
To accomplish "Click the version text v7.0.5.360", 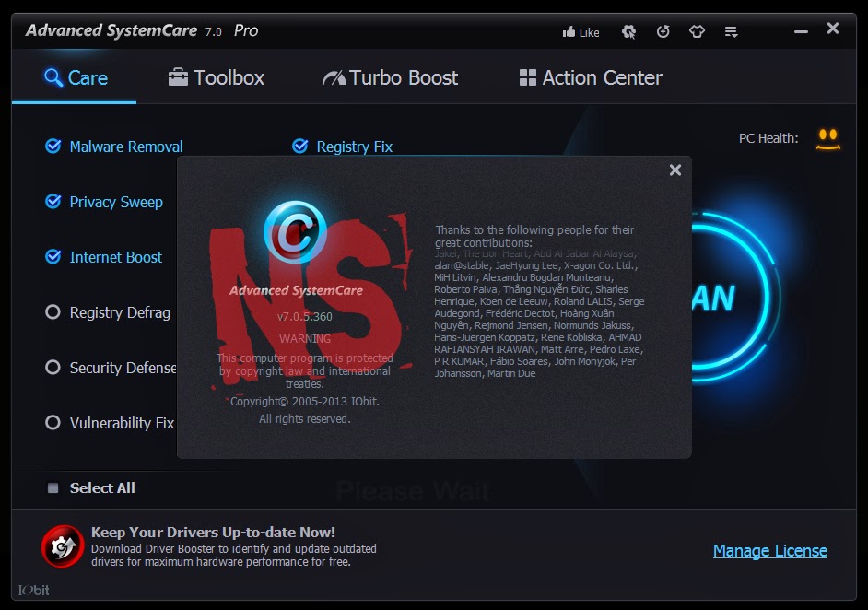I will tap(304, 317).
